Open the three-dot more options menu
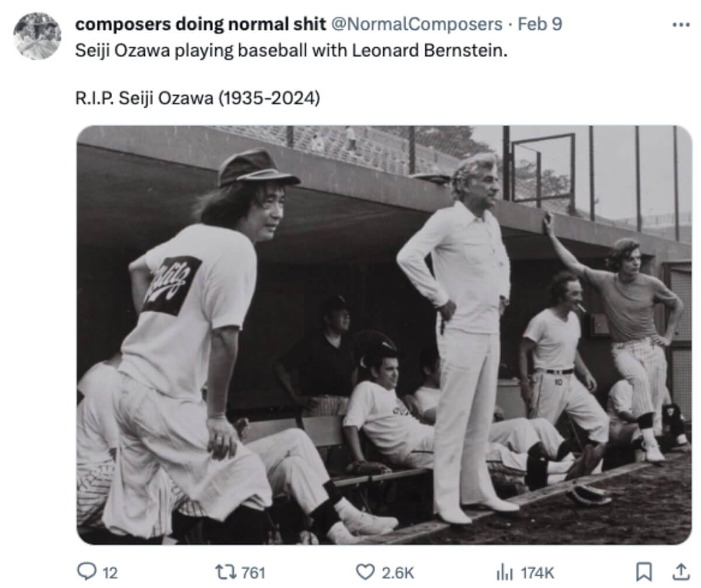 (681, 25)
